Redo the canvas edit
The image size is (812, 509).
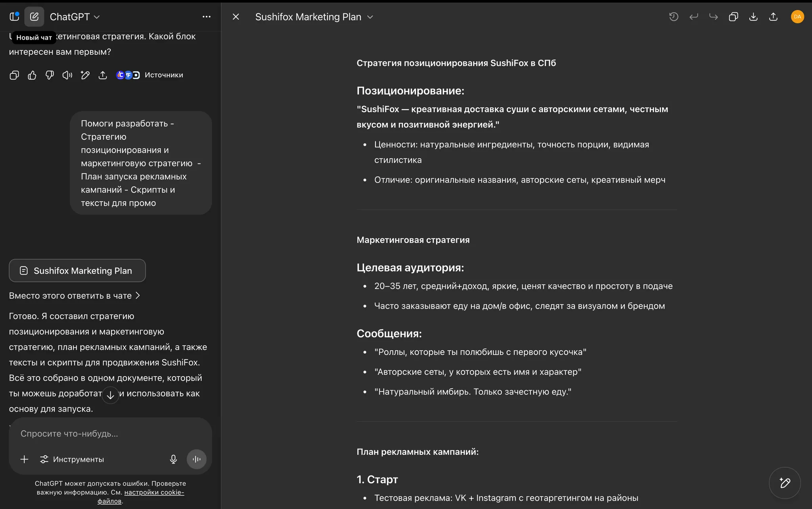click(713, 17)
